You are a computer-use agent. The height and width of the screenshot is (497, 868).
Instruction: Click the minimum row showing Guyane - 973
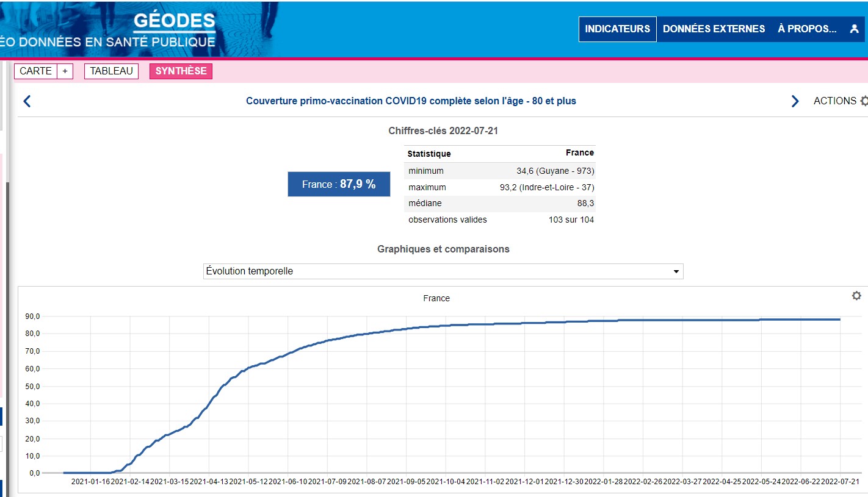[500, 171]
